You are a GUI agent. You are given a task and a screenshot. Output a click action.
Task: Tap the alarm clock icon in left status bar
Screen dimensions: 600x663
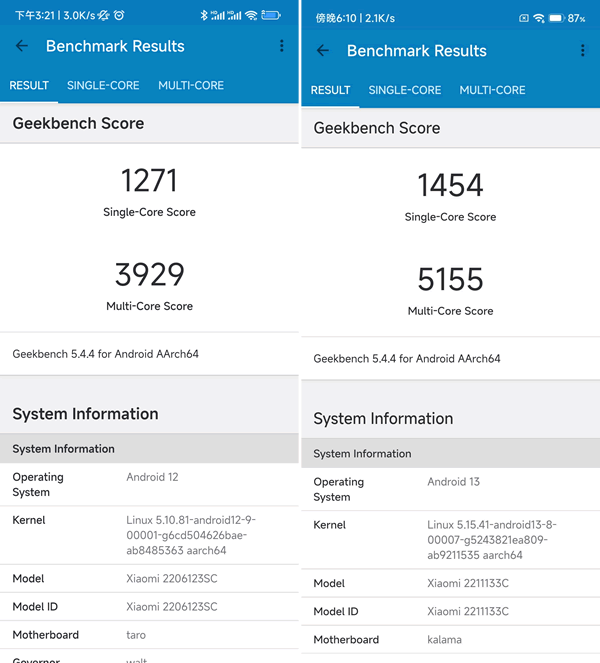pos(119,15)
